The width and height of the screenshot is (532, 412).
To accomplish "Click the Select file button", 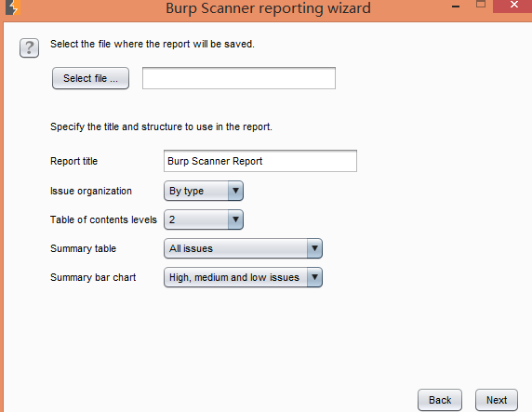I will click(90, 78).
